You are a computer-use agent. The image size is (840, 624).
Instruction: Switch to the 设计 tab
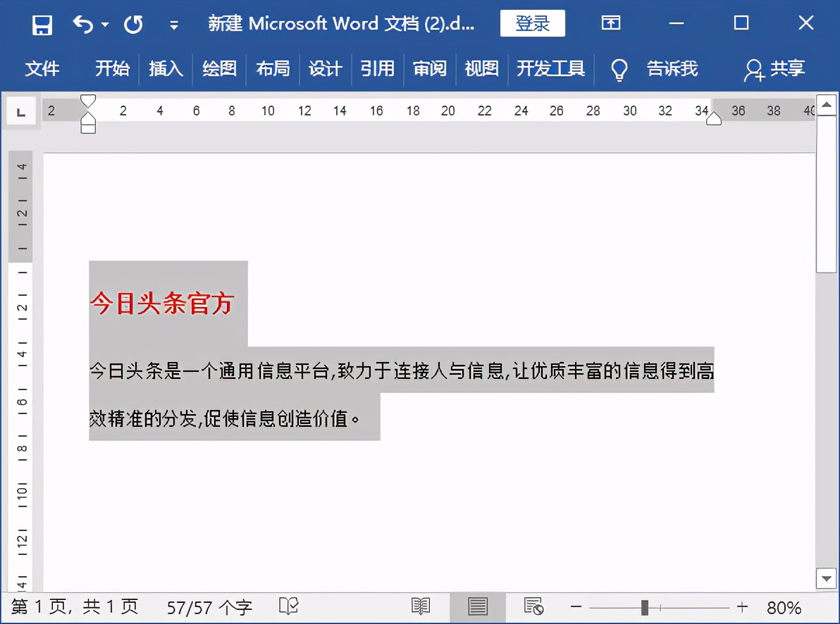(x=325, y=68)
